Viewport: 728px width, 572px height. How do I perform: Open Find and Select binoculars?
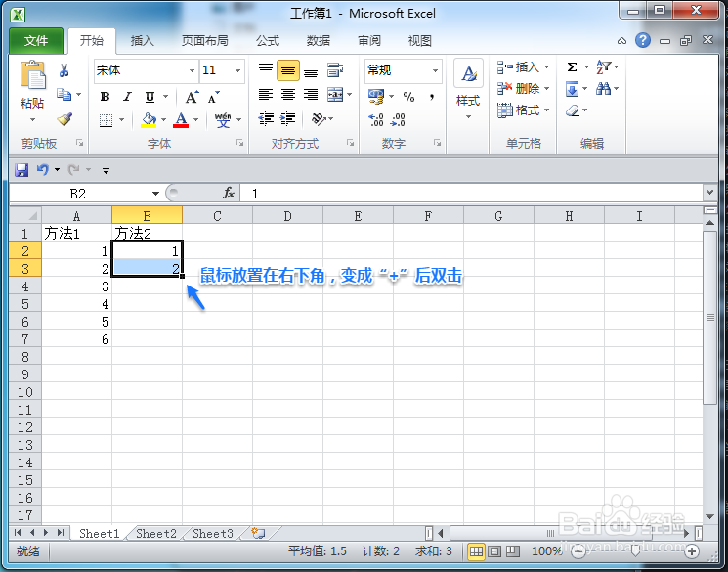603,88
